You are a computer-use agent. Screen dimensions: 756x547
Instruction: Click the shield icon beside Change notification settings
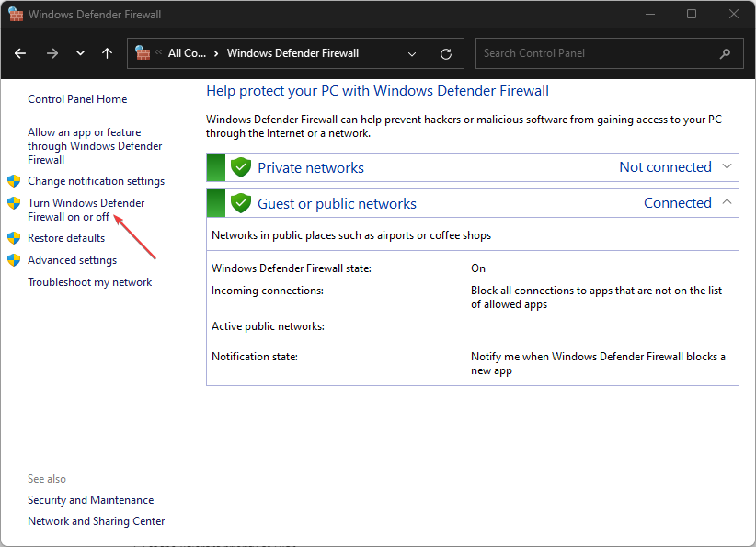point(14,181)
